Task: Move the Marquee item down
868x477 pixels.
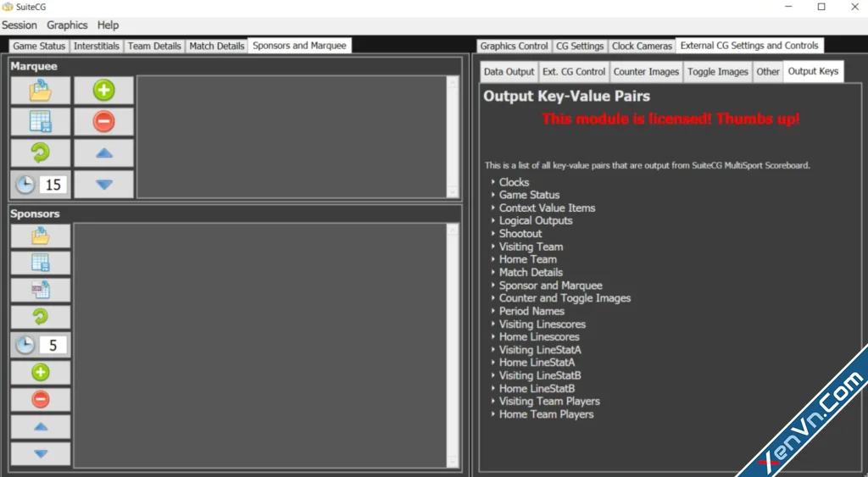Action: point(104,184)
